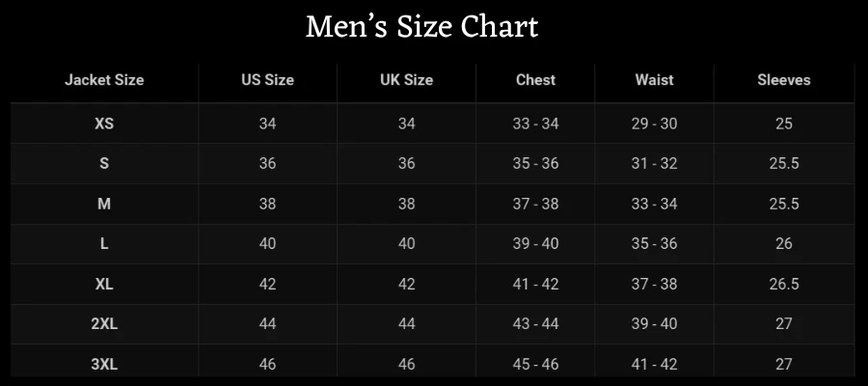This screenshot has height=386, width=868.
Task: Click the chest value 39 - 40
Action: (535, 244)
